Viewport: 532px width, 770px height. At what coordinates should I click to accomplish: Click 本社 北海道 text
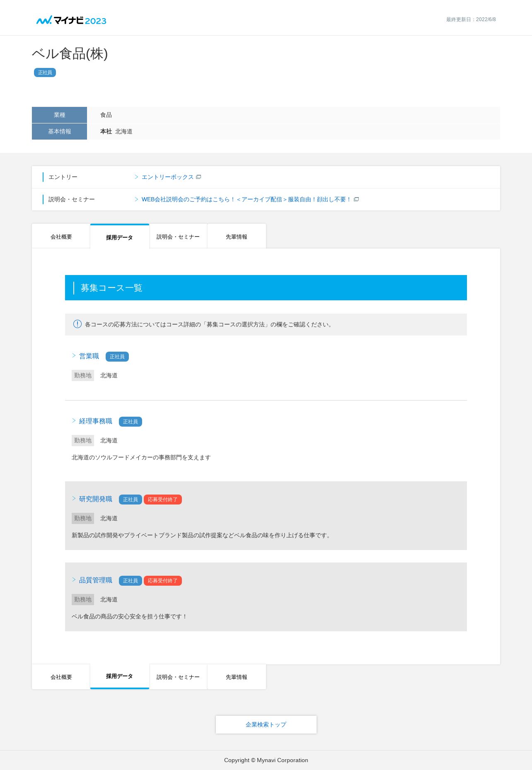(116, 131)
